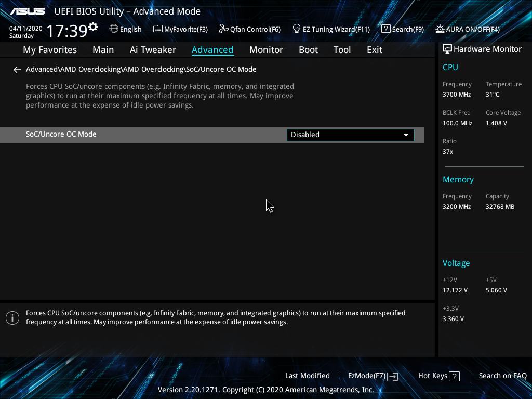
Task: Click the Search question-mark icon
Action: pos(386,29)
